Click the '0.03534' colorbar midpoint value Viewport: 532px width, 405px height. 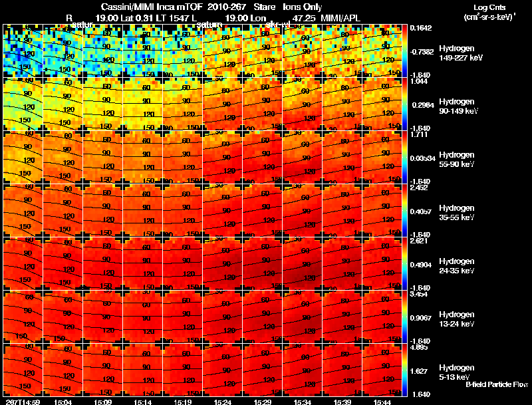tap(423, 158)
